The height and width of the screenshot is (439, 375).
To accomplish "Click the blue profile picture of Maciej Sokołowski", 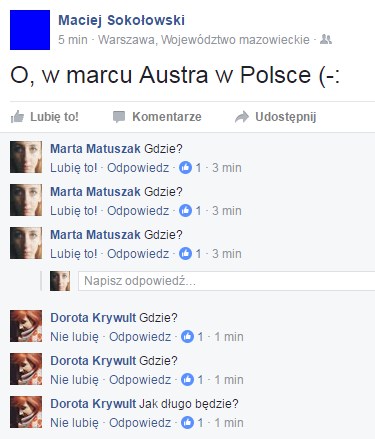I will coord(30,30).
